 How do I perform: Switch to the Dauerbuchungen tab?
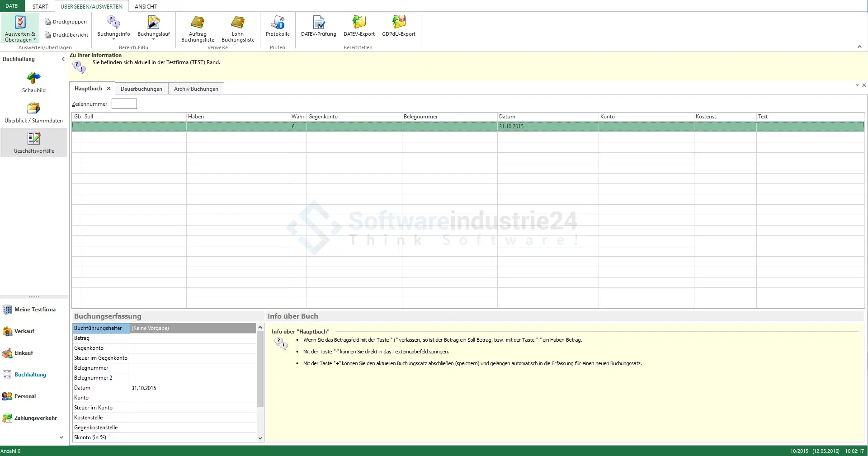click(x=142, y=89)
